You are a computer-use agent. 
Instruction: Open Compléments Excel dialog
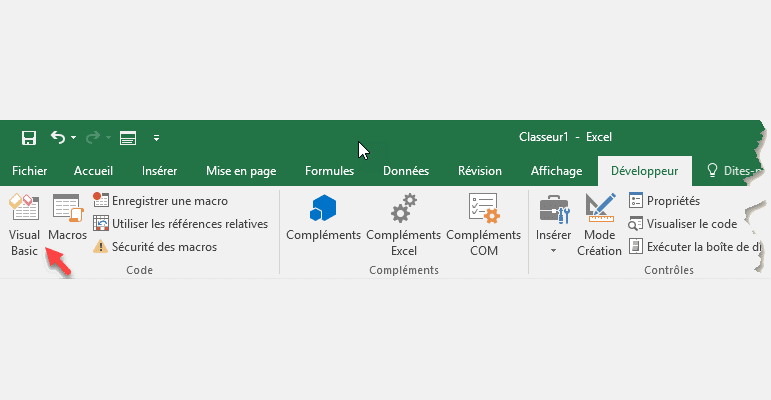pos(403,225)
